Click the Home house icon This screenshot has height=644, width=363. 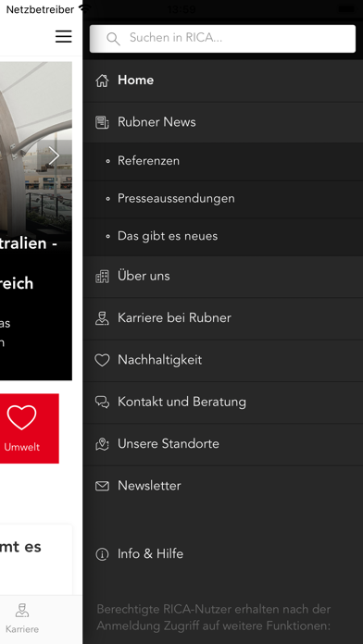click(x=102, y=80)
